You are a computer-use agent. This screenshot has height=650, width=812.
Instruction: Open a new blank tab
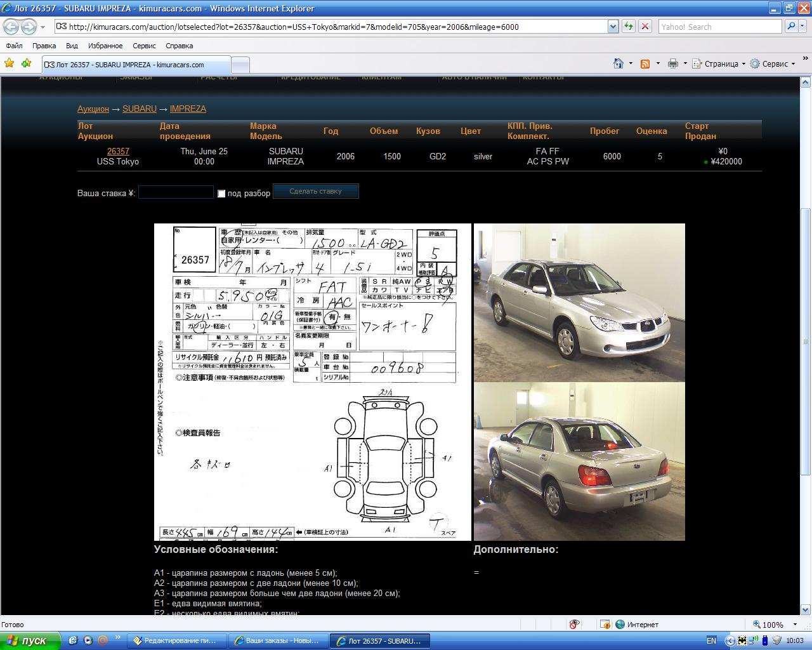click(240, 65)
